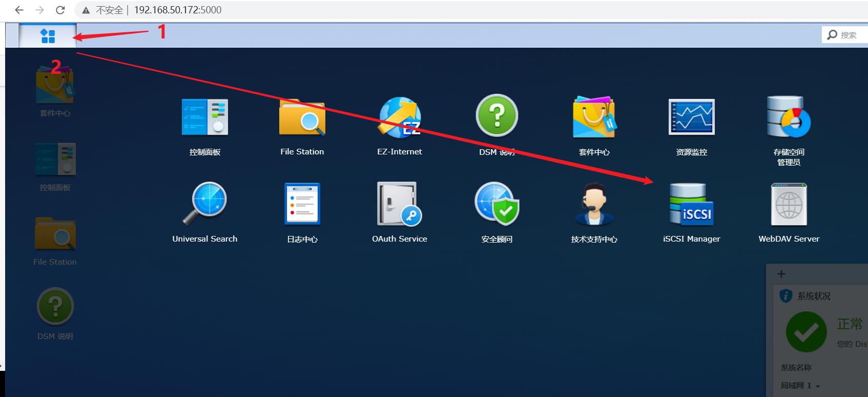Click the browser back arrow
The width and height of the screenshot is (868, 397).
tap(19, 10)
